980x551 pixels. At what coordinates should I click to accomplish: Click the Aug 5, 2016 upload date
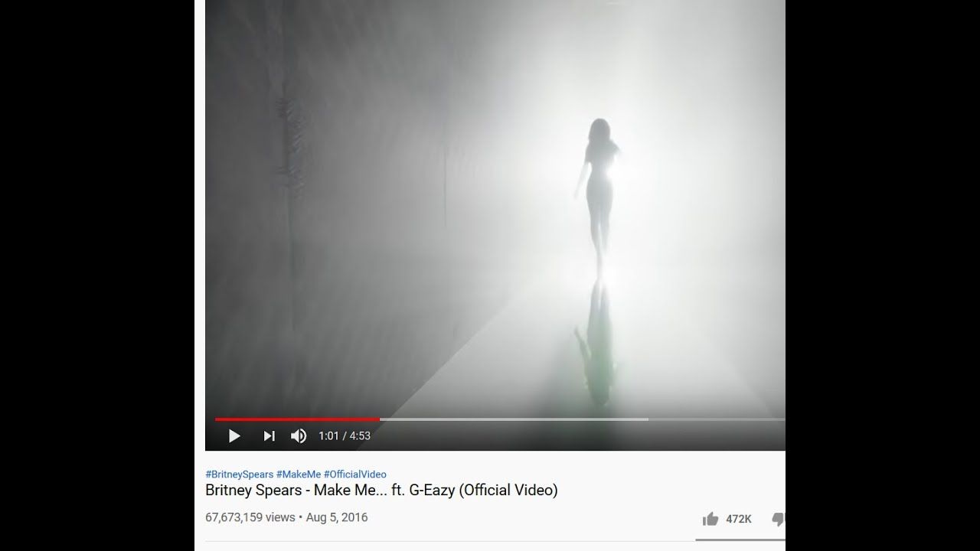tap(337, 517)
